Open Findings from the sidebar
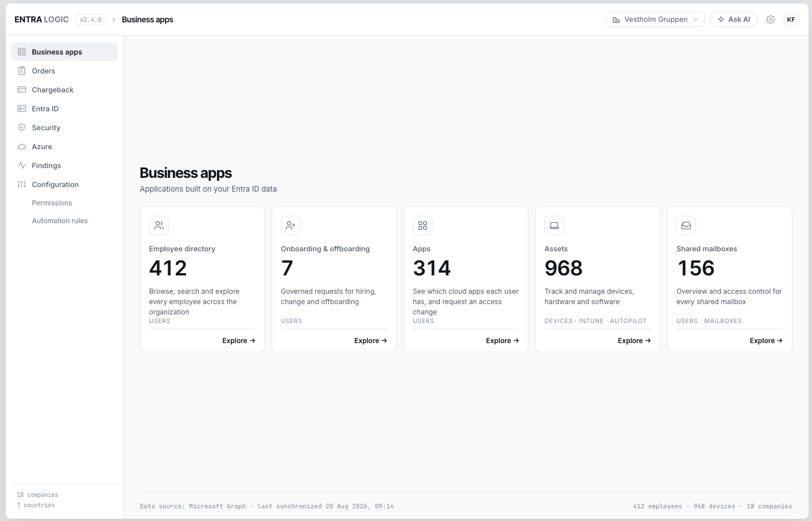 tap(64, 165)
